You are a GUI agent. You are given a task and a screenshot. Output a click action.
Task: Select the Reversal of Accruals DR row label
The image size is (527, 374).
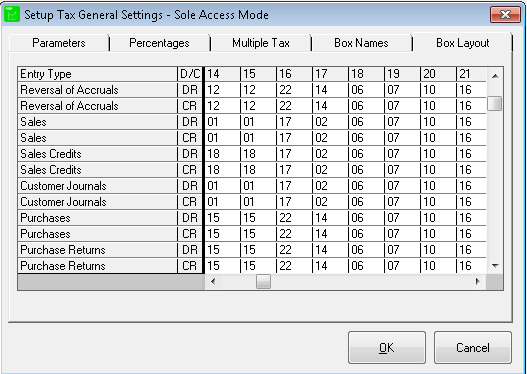(x=97, y=90)
